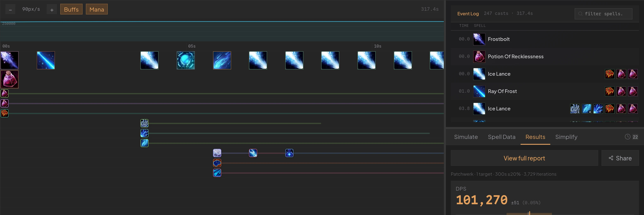Click the Ice Lance cast just before Frozen Orb
Viewport: 644px width, 215px height.
pyautogui.click(x=149, y=60)
